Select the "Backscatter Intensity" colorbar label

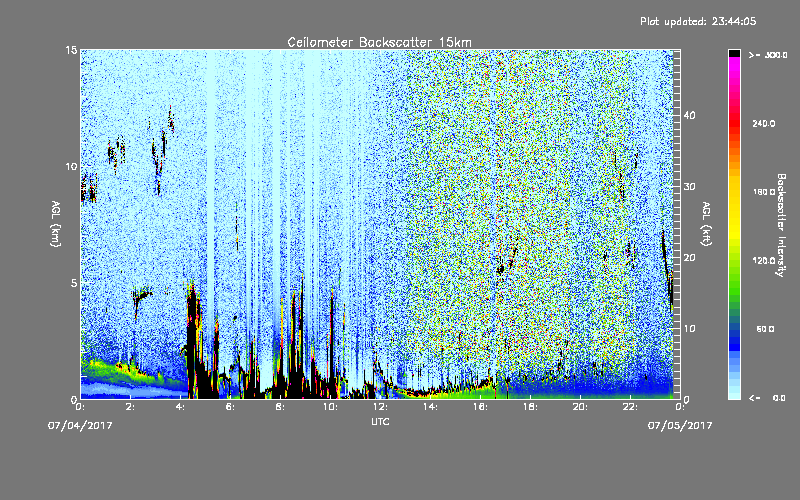click(781, 225)
